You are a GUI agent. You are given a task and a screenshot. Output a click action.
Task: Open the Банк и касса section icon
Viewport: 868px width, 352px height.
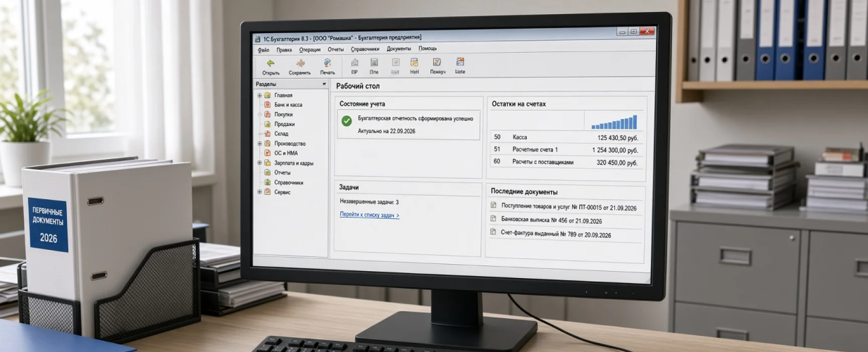click(268, 104)
